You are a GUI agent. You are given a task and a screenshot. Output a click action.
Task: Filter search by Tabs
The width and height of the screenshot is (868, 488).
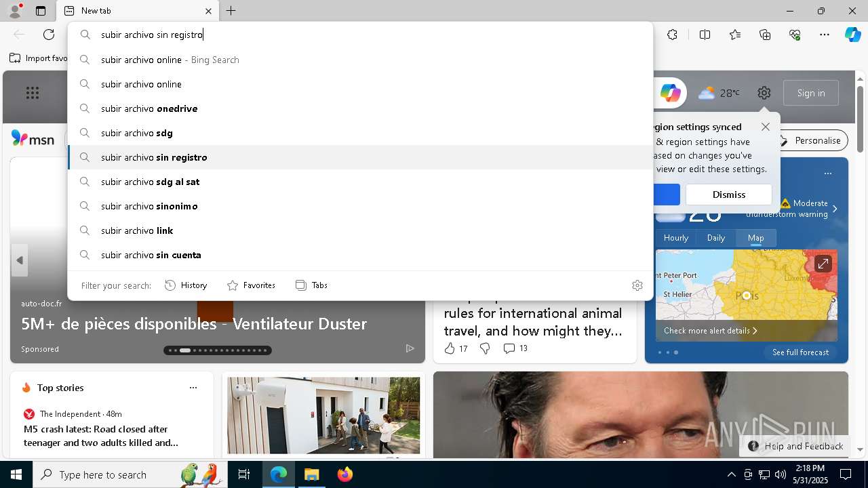pos(312,285)
